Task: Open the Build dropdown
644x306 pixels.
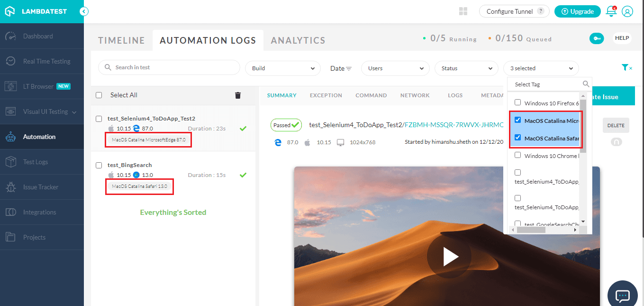Action: [282, 68]
